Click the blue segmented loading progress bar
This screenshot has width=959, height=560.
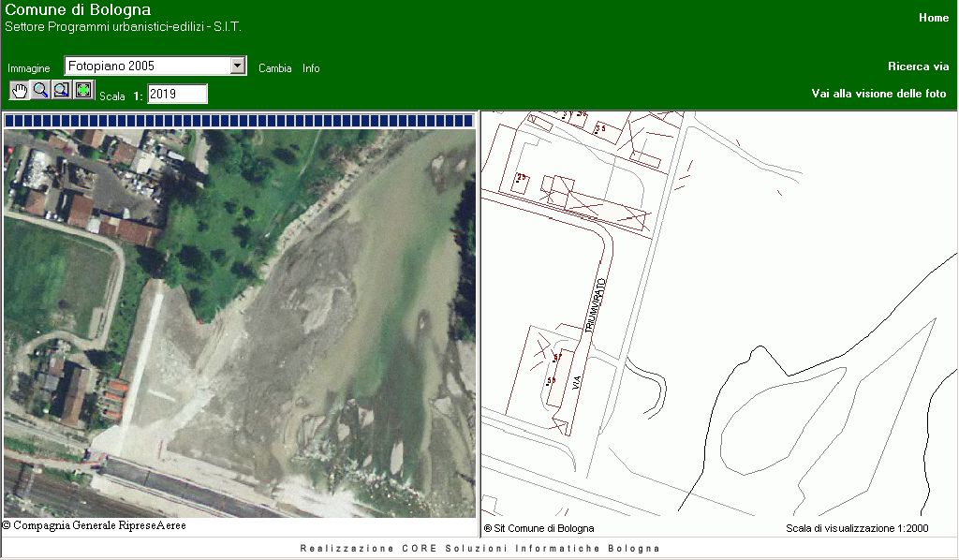pyautogui.click(x=239, y=120)
